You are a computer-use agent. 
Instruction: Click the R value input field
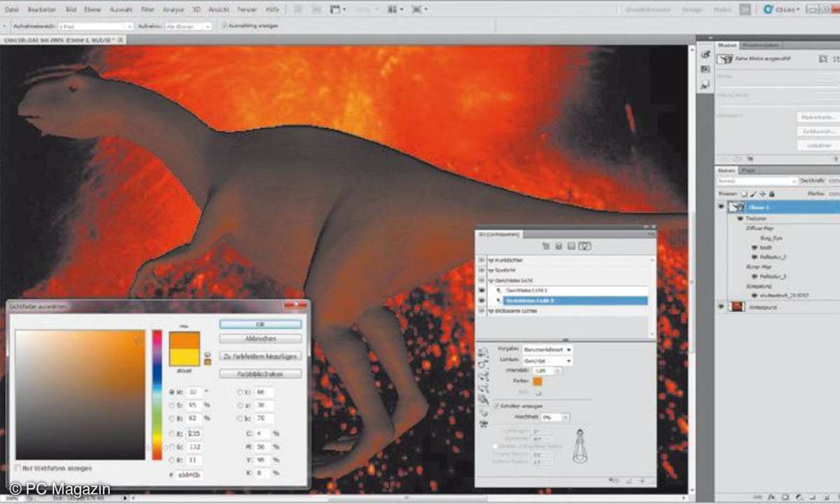[195, 434]
